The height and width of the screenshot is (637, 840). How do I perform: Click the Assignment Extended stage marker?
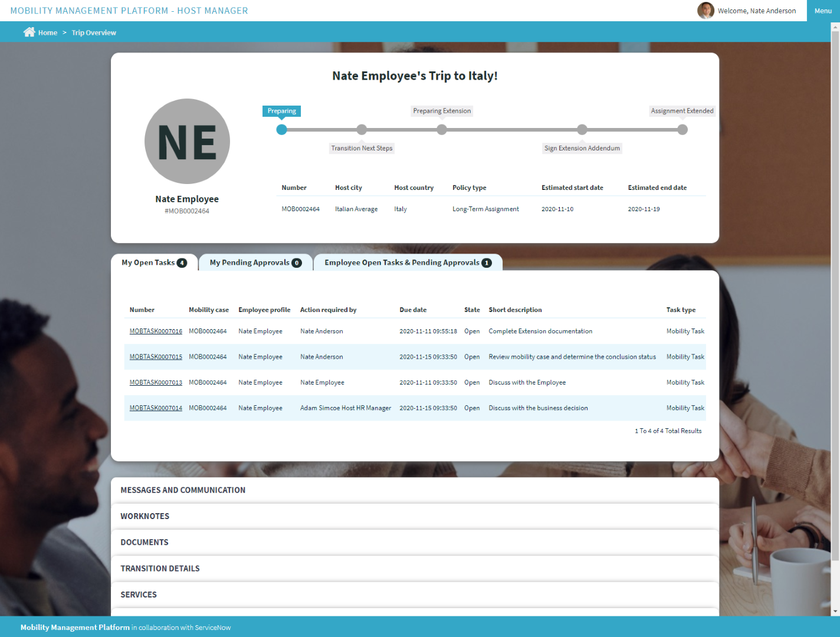click(x=682, y=130)
